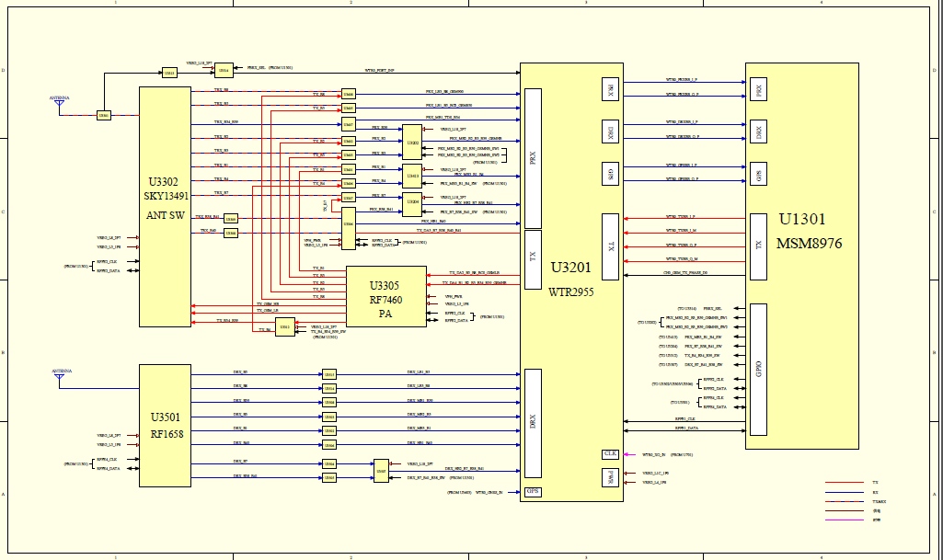
Task: Click the top antenna symbol feeding U3302
Action: (x=59, y=104)
